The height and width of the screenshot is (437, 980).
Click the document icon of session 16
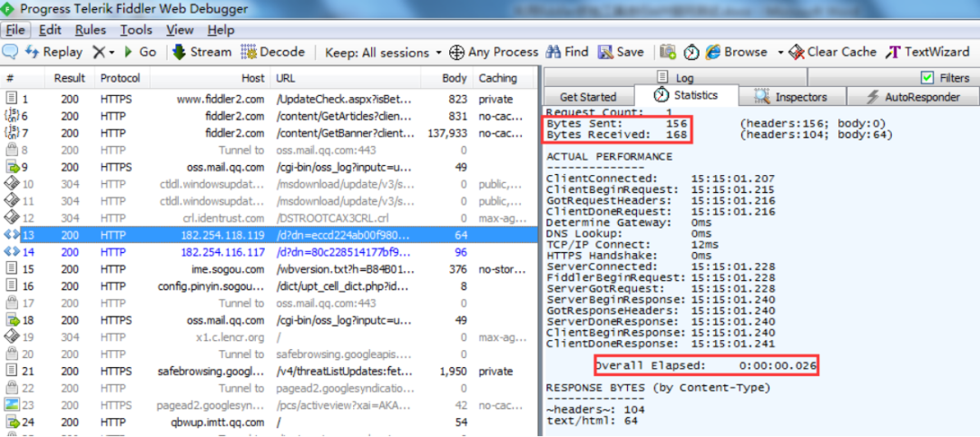tap(12, 286)
